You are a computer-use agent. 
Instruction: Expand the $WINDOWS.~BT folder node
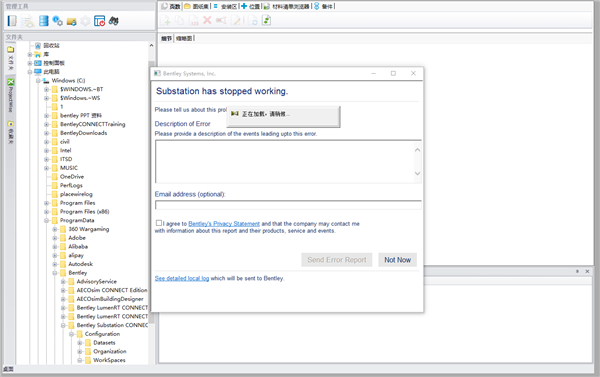point(46,90)
